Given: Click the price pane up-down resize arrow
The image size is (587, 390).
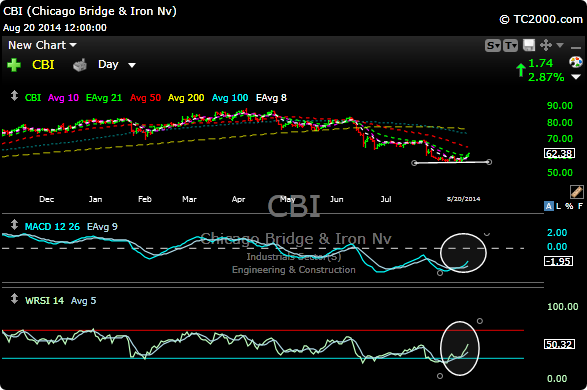Looking at the screenshot, I should click(14, 96).
